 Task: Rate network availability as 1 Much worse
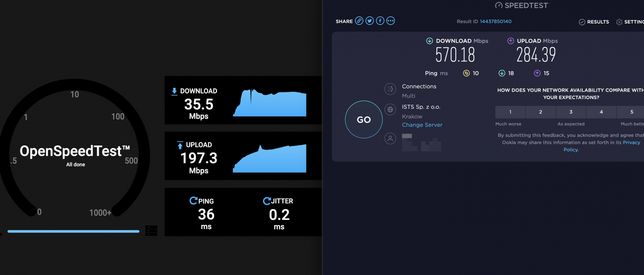coord(510,112)
